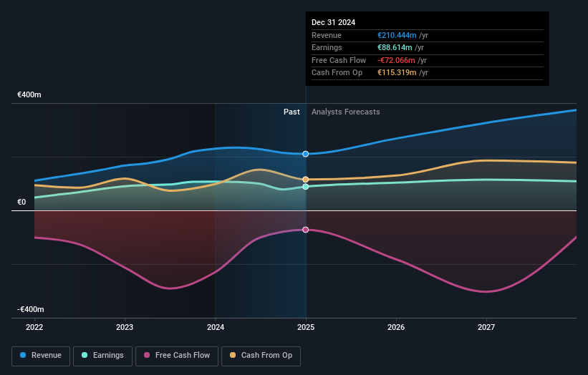588x375 pixels.
Task: Click the teal Earnings legend dot
Action: point(85,355)
